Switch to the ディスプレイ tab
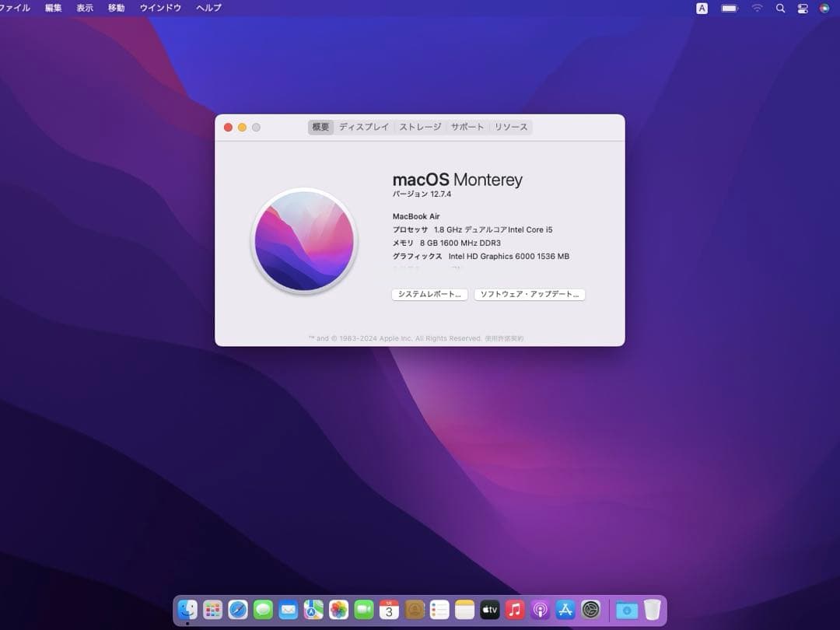The image size is (840, 630). (363, 127)
